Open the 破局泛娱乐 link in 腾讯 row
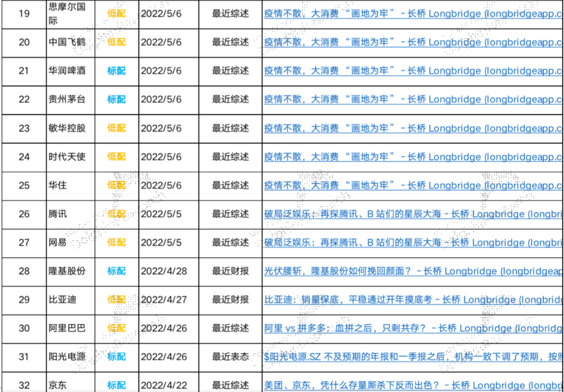Image resolution: width=564 pixels, height=392 pixels. [414, 214]
